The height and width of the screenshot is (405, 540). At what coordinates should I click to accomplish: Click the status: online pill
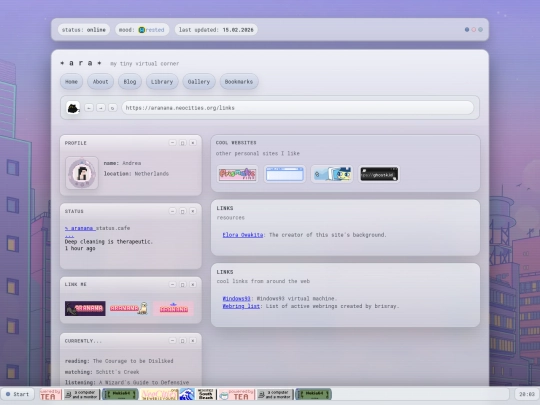coord(84,30)
